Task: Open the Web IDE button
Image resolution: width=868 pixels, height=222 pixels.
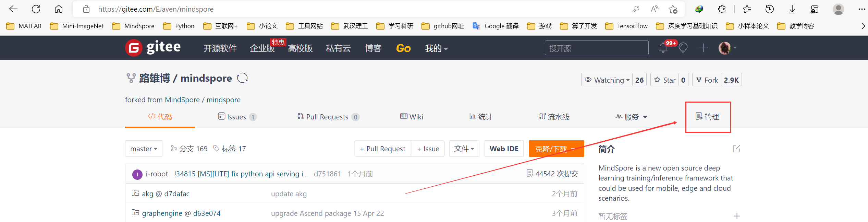Action: pyautogui.click(x=504, y=149)
